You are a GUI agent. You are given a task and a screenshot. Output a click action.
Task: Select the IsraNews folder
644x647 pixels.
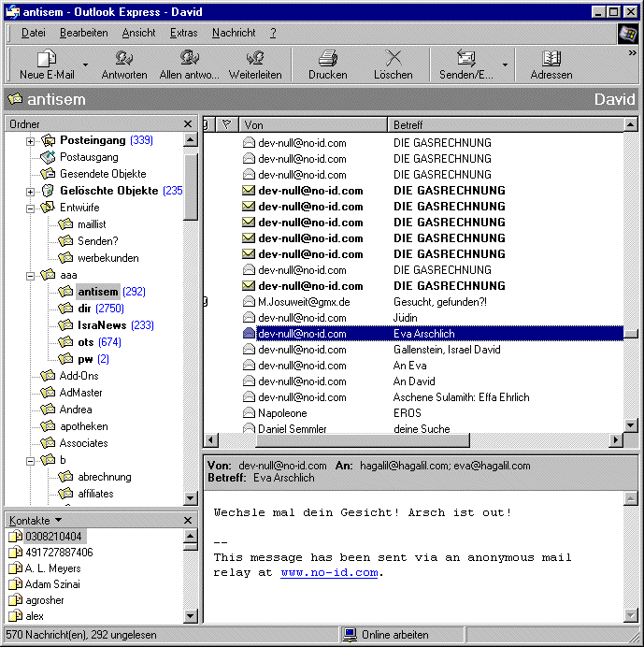coord(103,325)
